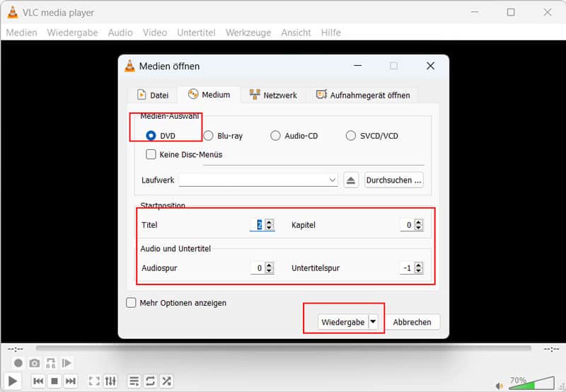Decrease the Untertitelspur value with down arrow

point(418,271)
